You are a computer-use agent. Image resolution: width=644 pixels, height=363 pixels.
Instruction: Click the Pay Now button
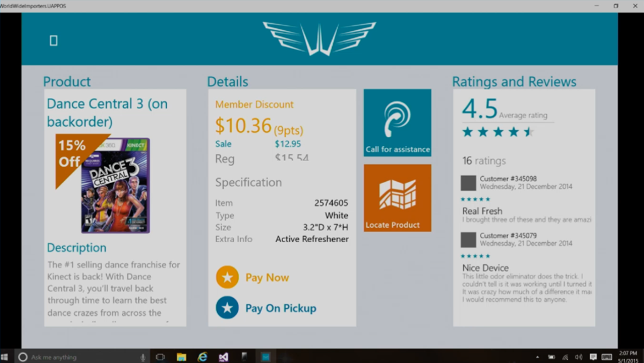[x=253, y=277]
